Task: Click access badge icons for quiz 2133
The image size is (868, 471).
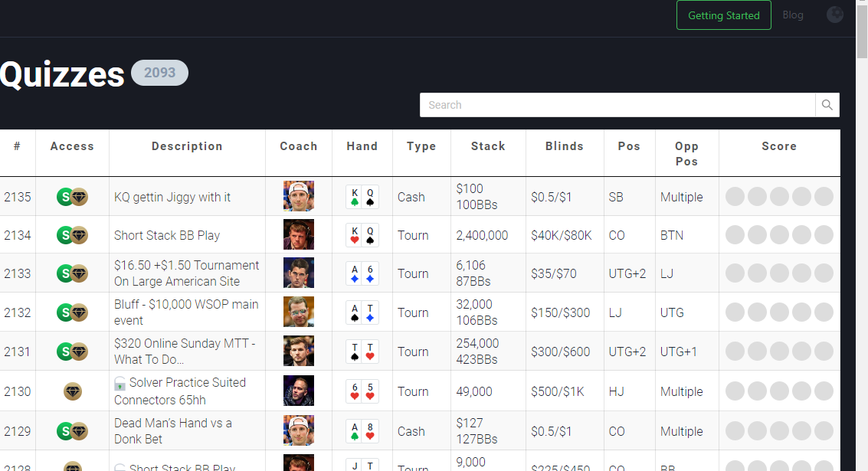Action: 73,273
